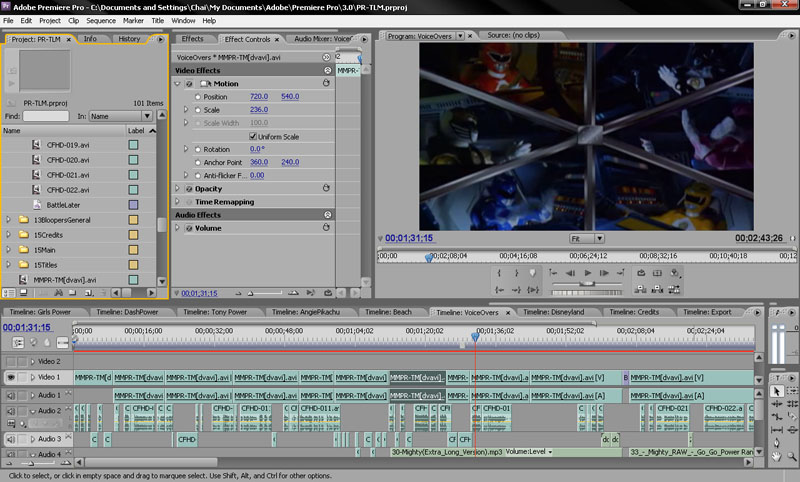The height and width of the screenshot is (482, 800).
Task: Select the Selection arrow tool
Action: pyautogui.click(x=777, y=391)
